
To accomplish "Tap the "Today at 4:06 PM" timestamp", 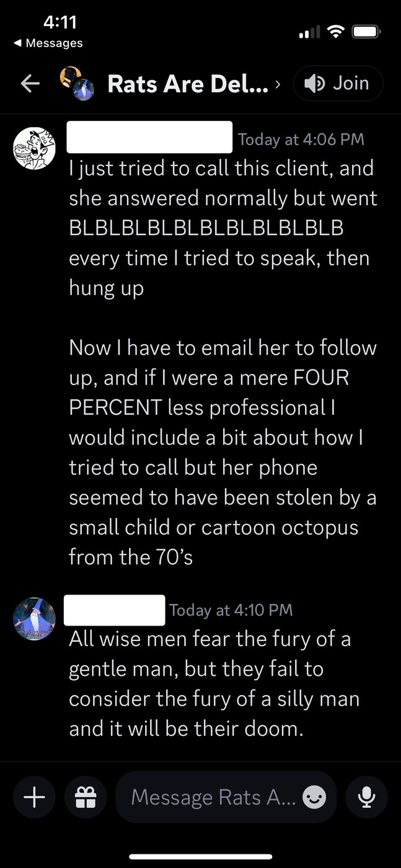I will 301,139.
